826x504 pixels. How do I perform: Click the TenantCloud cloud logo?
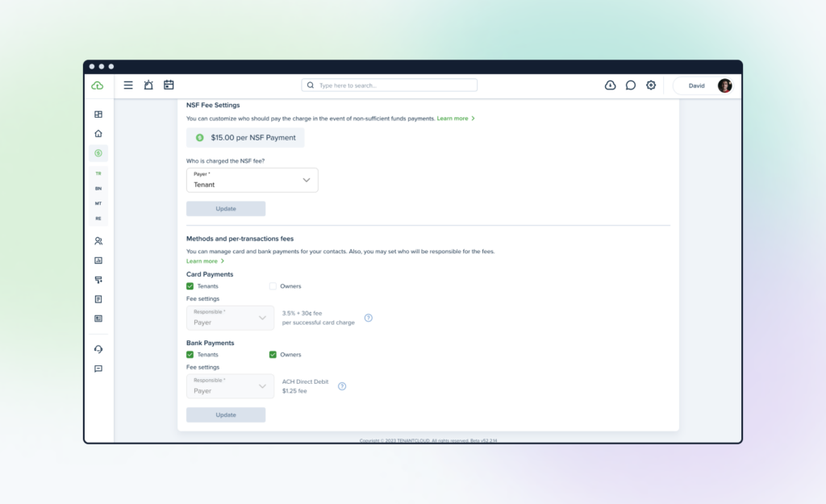pyautogui.click(x=98, y=85)
